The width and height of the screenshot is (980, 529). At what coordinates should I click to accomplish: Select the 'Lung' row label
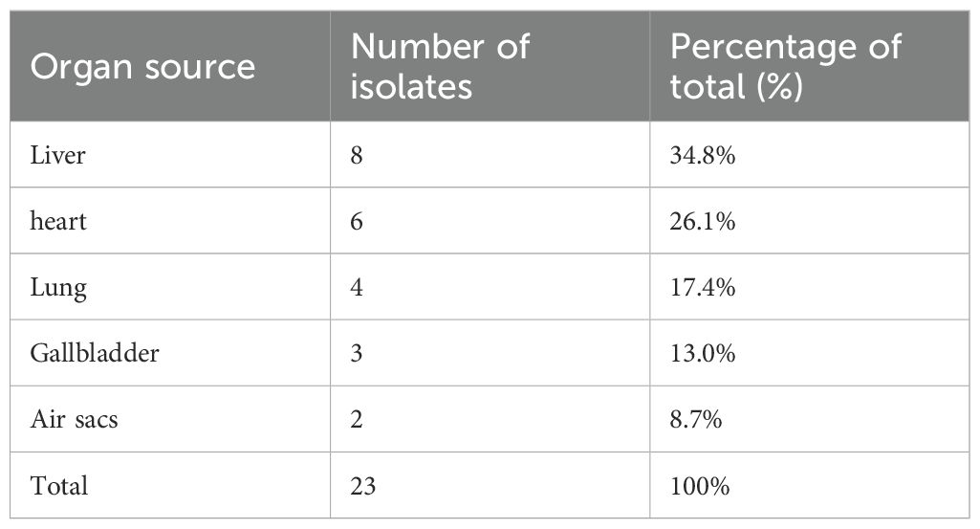[58, 286]
